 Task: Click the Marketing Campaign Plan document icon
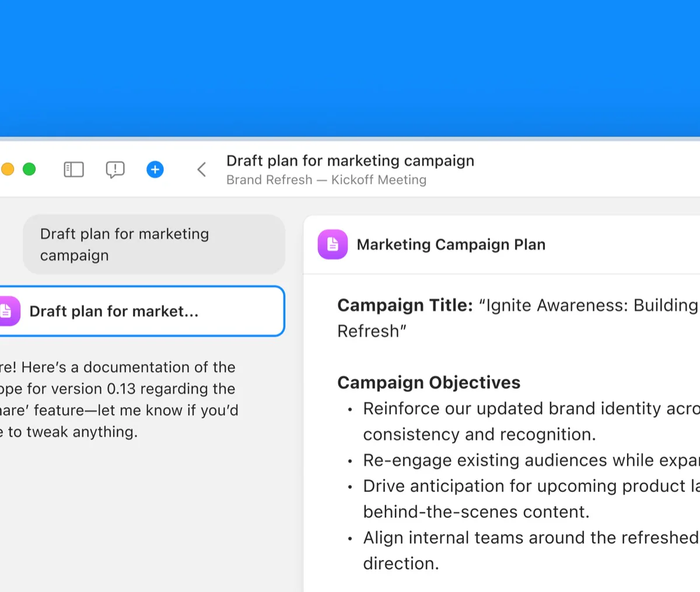tap(332, 244)
